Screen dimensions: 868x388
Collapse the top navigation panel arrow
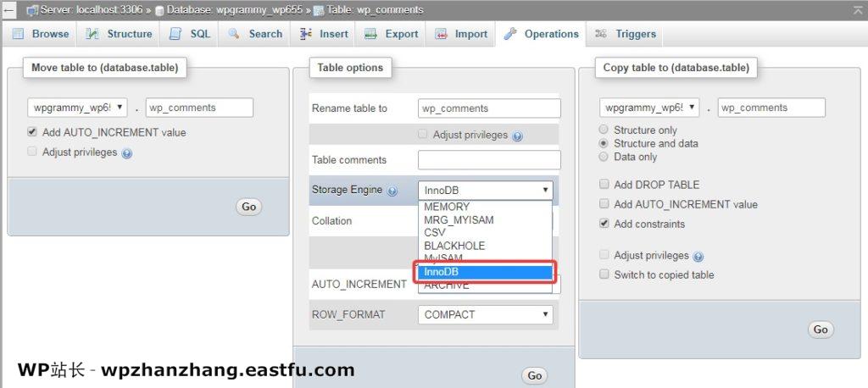tap(8, 9)
